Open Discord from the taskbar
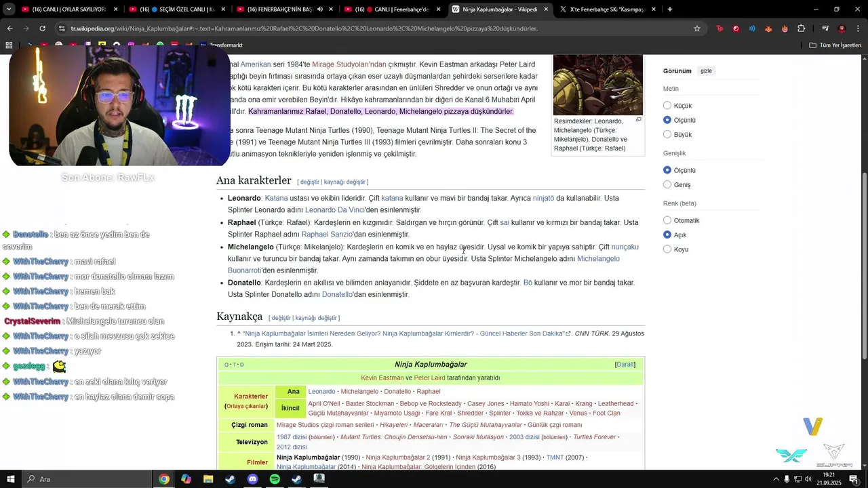The width and height of the screenshot is (868, 488). (x=253, y=479)
